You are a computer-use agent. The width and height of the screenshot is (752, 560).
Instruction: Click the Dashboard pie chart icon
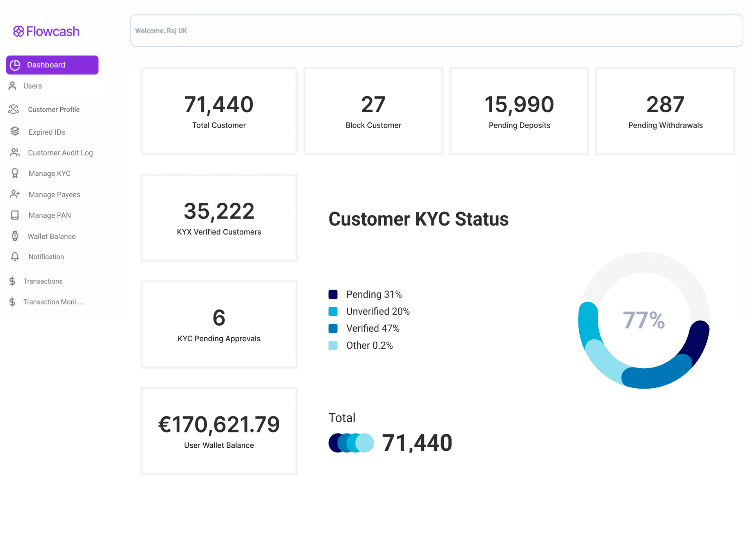point(14,65)
